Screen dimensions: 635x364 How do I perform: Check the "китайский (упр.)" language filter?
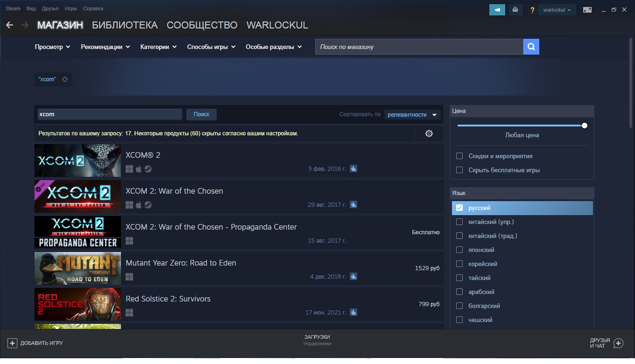(459, 222)
